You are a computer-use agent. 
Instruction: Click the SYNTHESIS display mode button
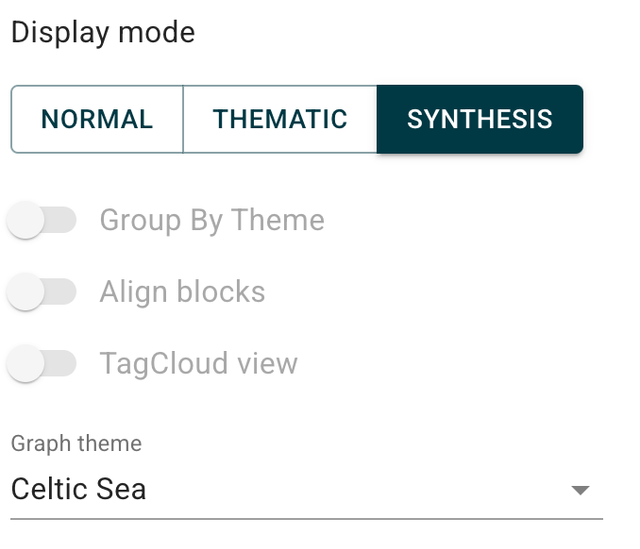pos(480,119)
